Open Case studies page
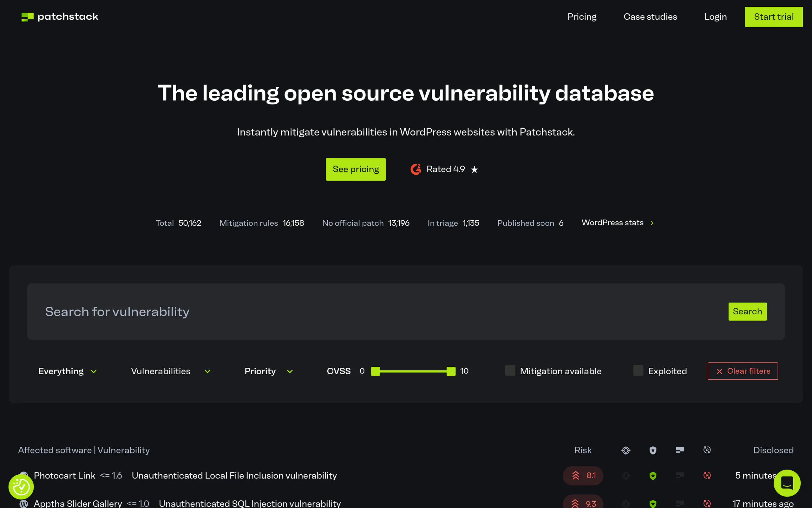The image size is (812, 508). tap(650, 17)
